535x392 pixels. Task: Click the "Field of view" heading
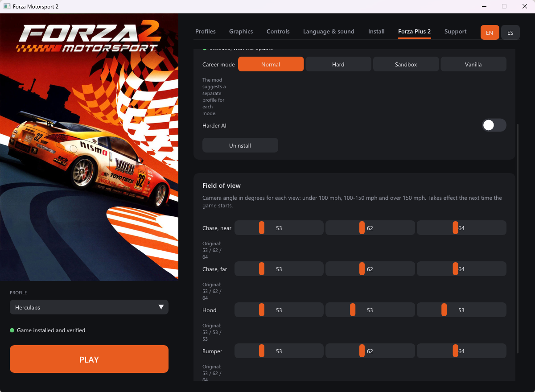click(x=222, y=186)
